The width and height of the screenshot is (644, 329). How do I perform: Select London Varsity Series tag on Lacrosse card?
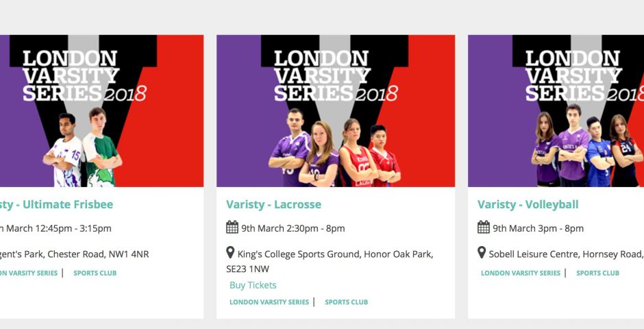click(269, 302)
